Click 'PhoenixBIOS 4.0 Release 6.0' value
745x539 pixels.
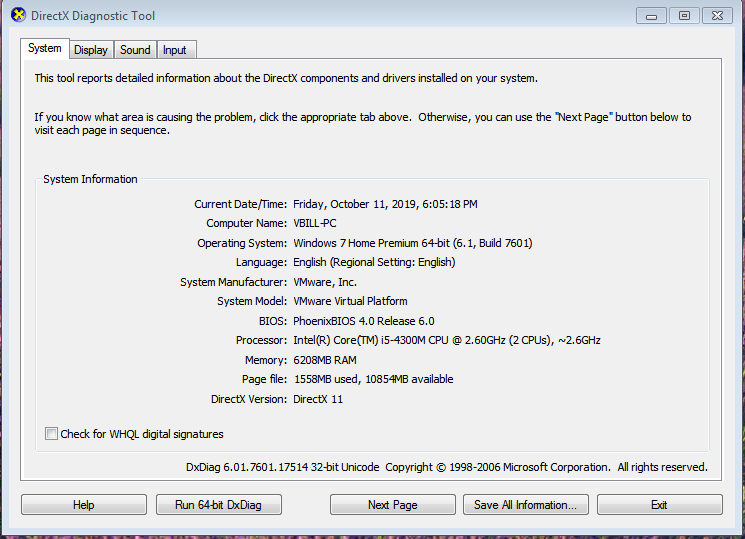click(x=363, y=321)
